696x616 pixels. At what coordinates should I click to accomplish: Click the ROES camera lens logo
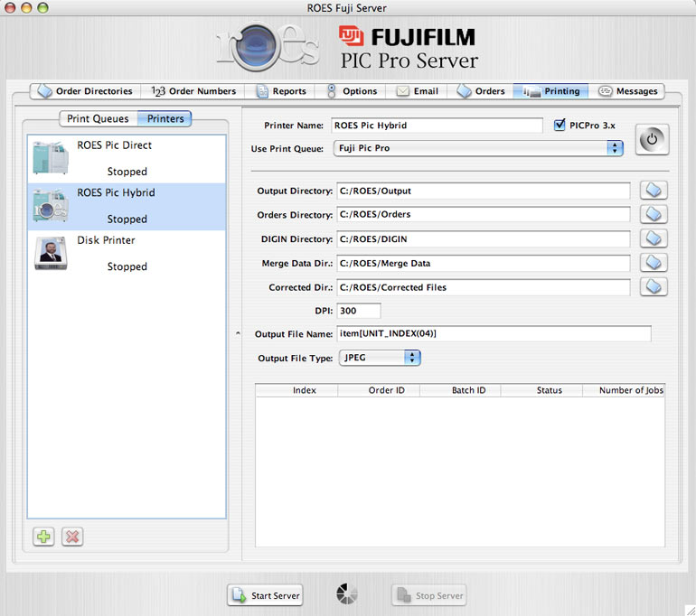click(x=256, y=46)
